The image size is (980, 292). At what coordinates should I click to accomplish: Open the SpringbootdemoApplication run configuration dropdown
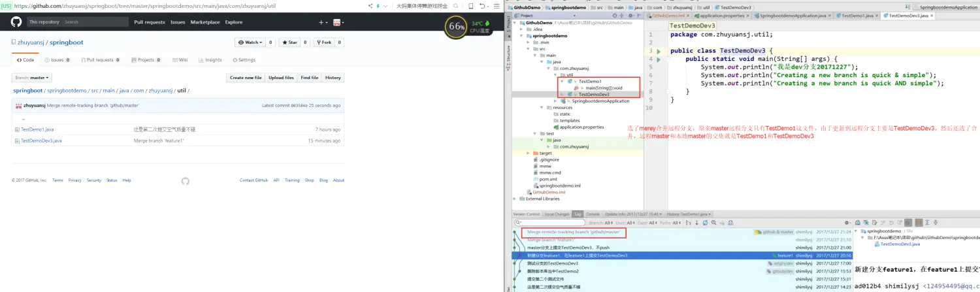coord(947,7)
